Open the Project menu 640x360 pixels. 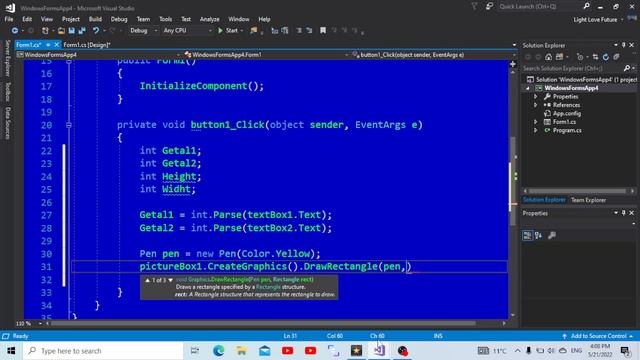[71, 19]
